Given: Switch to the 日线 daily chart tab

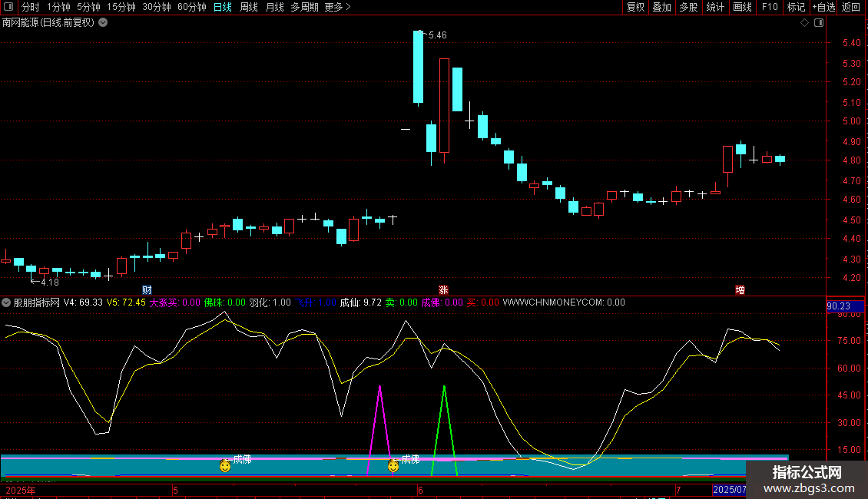Looking at the screenshot, I should (x=222, y=7).
